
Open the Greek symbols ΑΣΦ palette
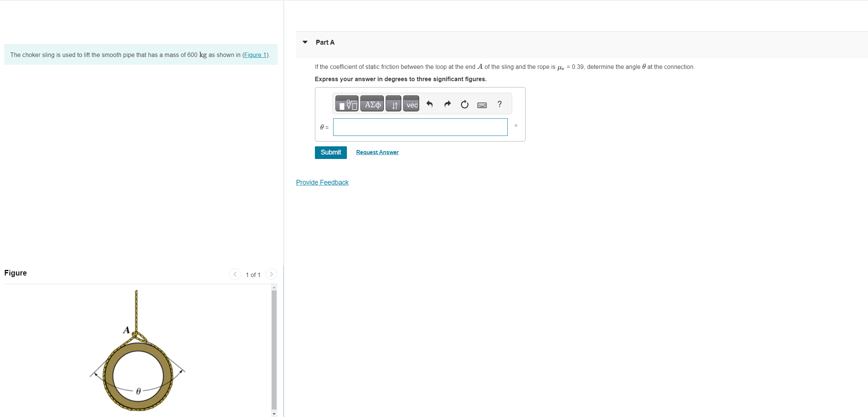372,104
